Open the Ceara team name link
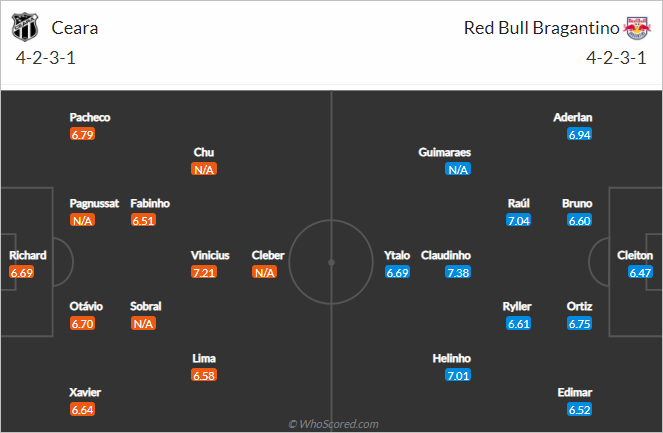Image resolution: width=663 pixels, height=433 pixels. (x=75, y=28)
